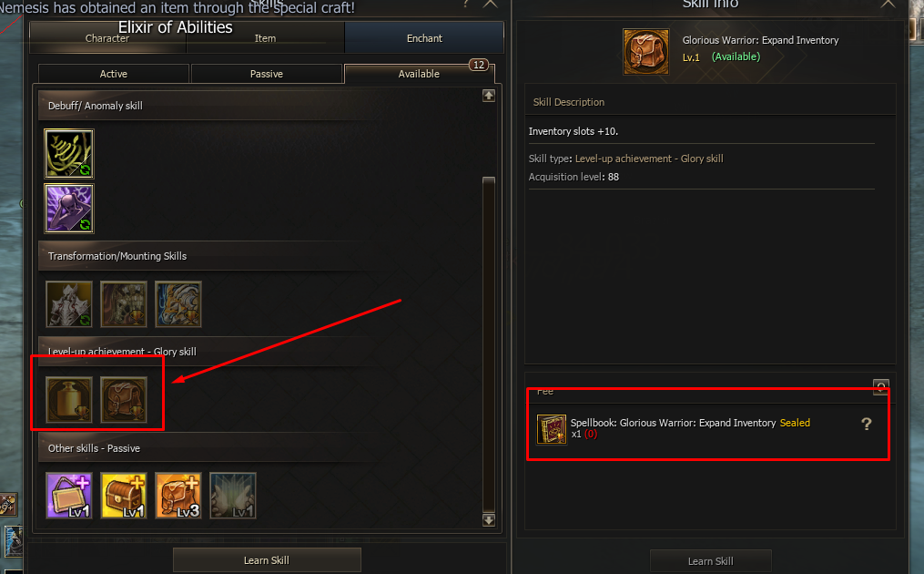The height and width of the screenshot is (574, 924).
Task: Select the weight Glory skill icon
Action: pos(69,400)
